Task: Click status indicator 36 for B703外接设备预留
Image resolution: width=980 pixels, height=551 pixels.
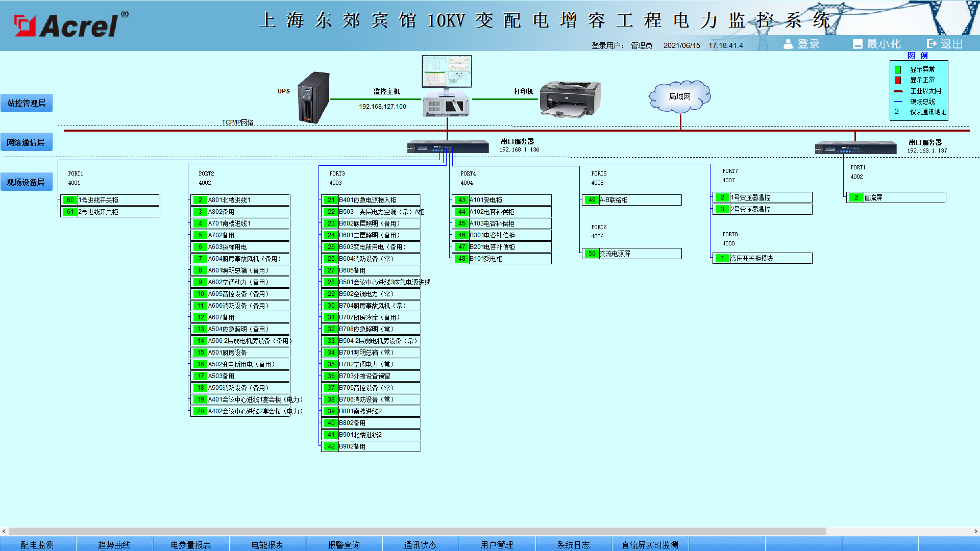Action: click(331, 376)
